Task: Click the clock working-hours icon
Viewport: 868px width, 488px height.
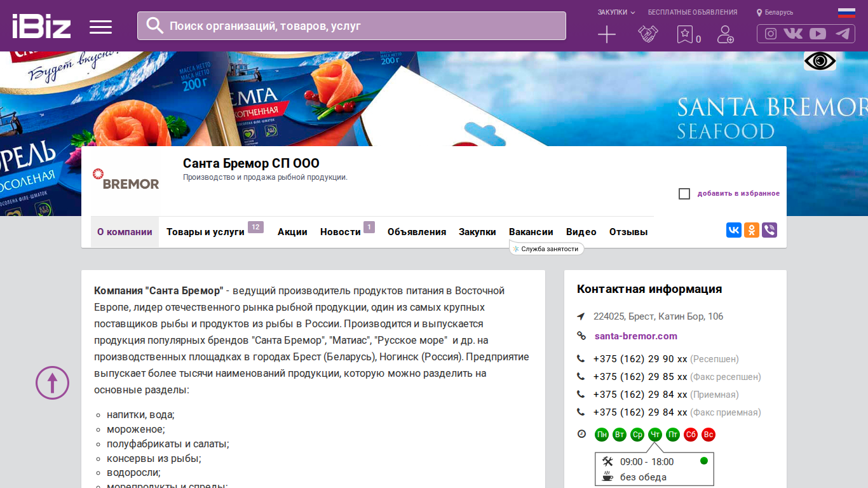Action: tap(581, 434)
